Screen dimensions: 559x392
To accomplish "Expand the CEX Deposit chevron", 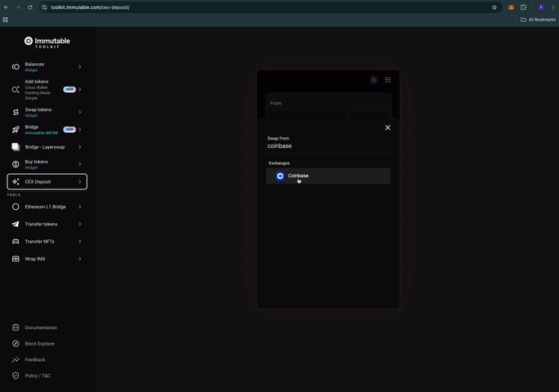I will coord(80,182).
